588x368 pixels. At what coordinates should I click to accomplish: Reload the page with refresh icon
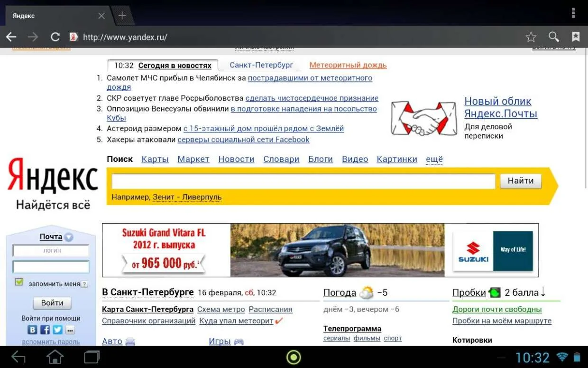(55, 37)
